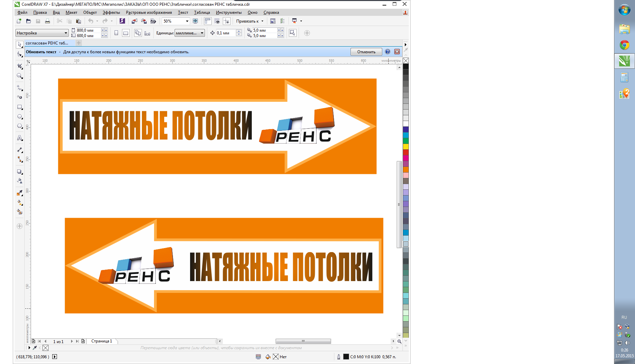This screenshot has height=364, width=635.
Task: Click the Import icon
Action: [x=134, y=21]
